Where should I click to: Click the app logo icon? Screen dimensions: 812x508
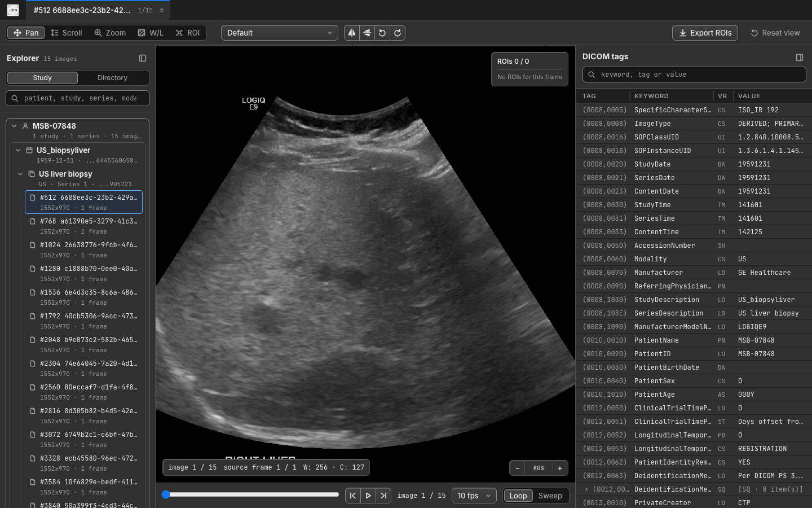point(13,10)
